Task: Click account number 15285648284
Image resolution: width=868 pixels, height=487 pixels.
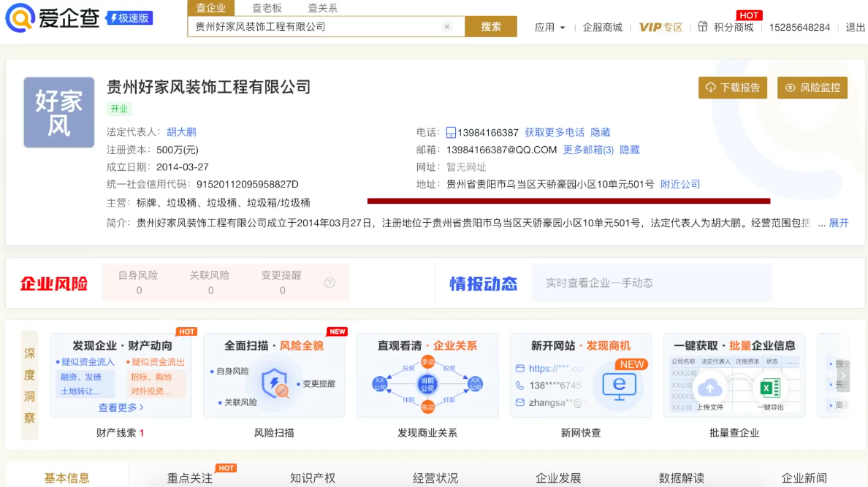Action: (799, 27)
